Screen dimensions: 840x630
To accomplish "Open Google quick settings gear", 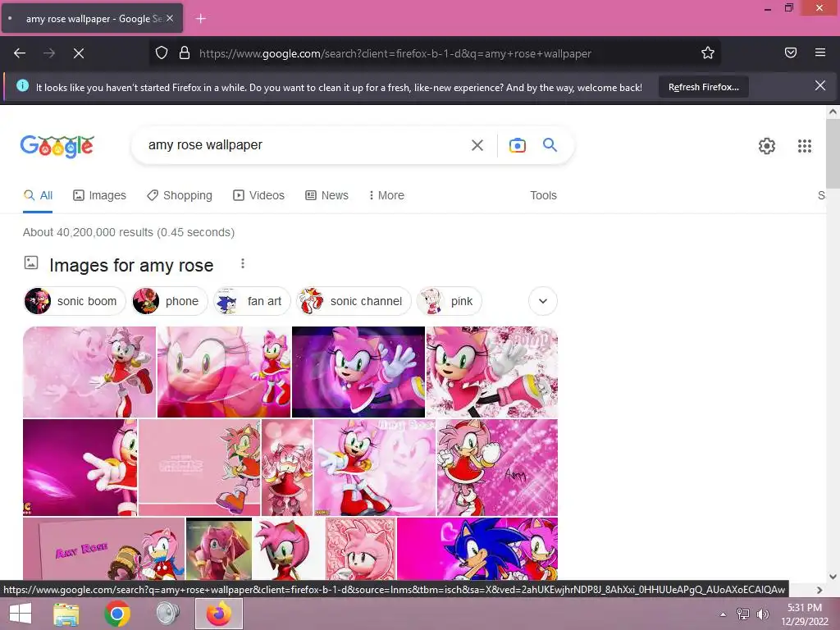I will pyautogui.click(x=767, y=146).
